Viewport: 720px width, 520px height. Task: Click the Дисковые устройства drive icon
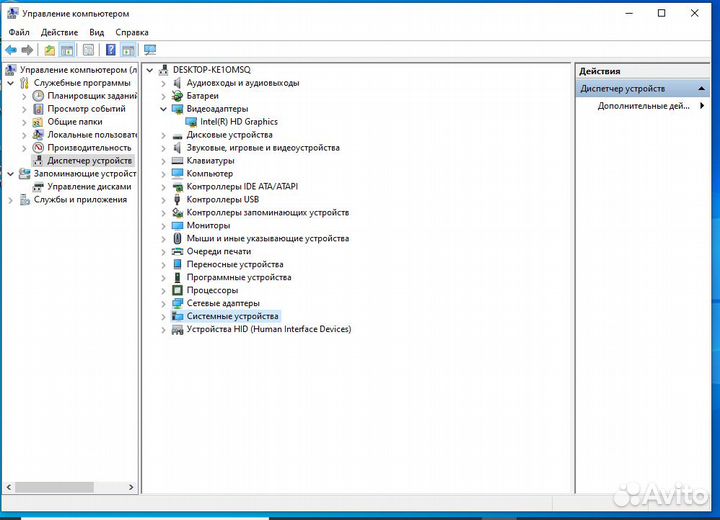tap(177, 136)
